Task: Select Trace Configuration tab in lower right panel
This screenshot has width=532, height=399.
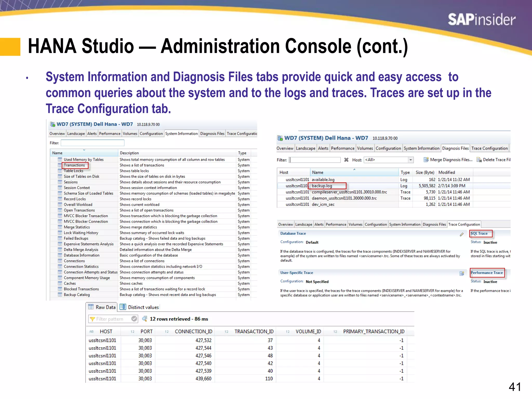Action: (x=464, y=224)
